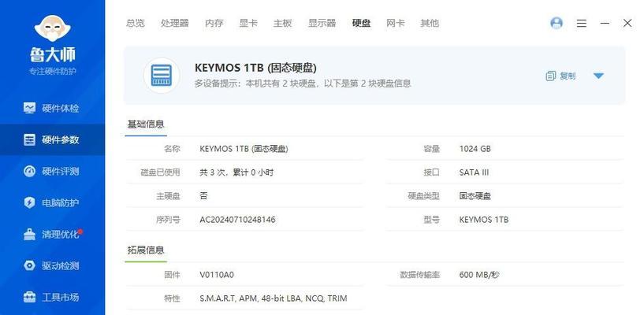The height and width of the screenshot is (315, 644).
Task: Click the capacity value 1024 GB
Action: coord(475,149)
